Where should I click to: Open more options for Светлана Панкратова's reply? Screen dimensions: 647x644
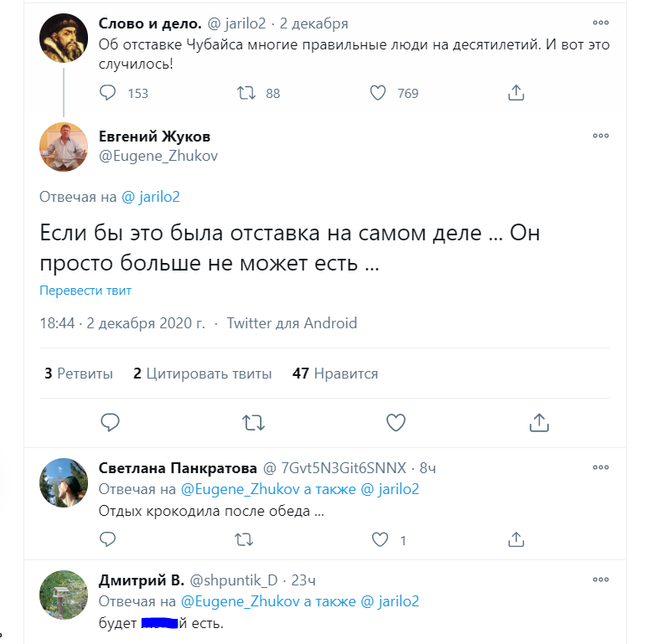tap(601, 467)
